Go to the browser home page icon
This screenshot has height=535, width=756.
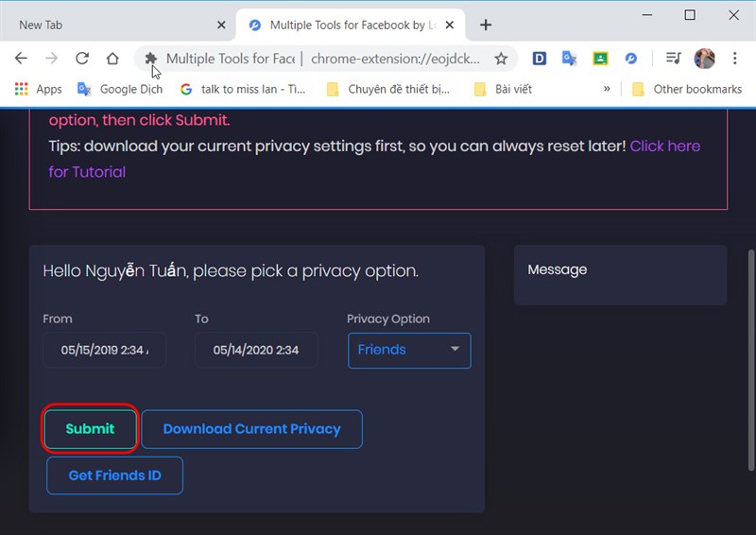112,59
